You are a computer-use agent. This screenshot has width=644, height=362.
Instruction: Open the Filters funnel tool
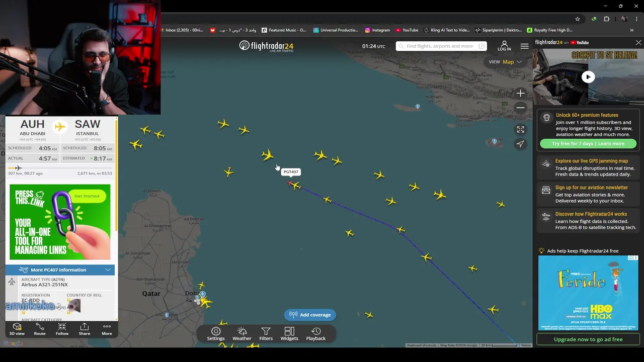tap(266, 334)
